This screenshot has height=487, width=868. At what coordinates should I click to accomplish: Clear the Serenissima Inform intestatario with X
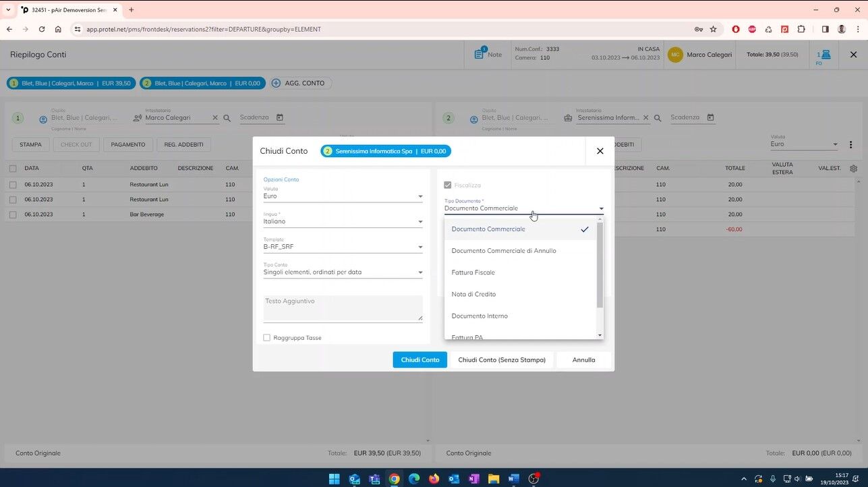click(x=645, y=118)
